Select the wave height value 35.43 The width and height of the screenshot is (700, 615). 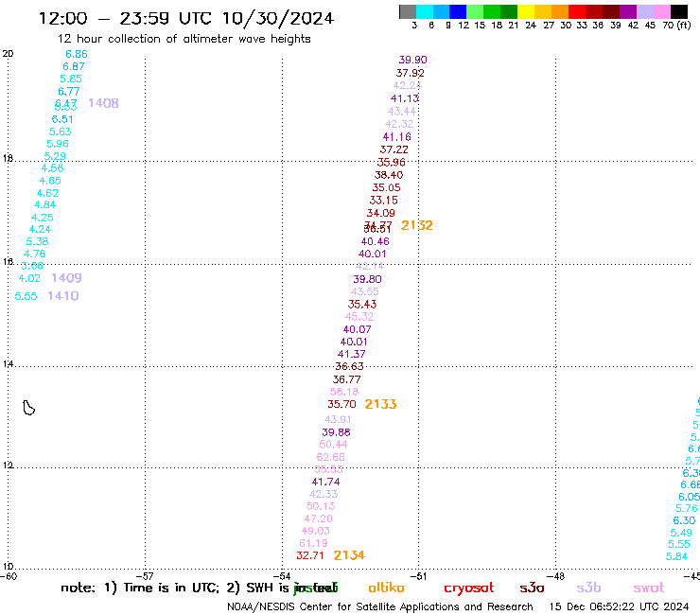(x=362, y=305)
